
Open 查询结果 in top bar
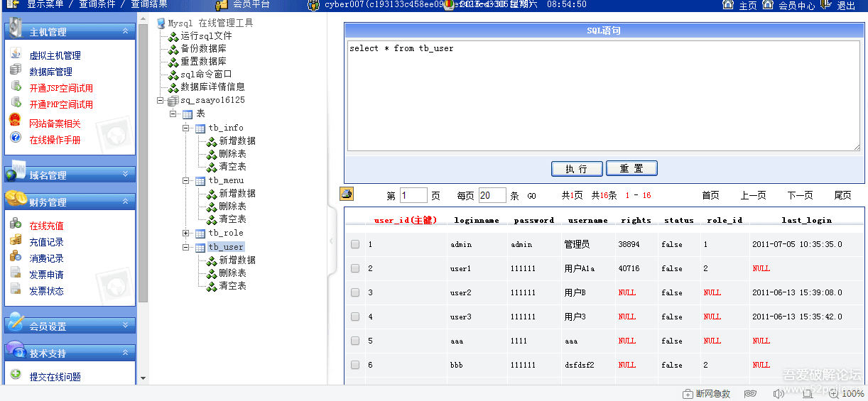coord(149,4)
